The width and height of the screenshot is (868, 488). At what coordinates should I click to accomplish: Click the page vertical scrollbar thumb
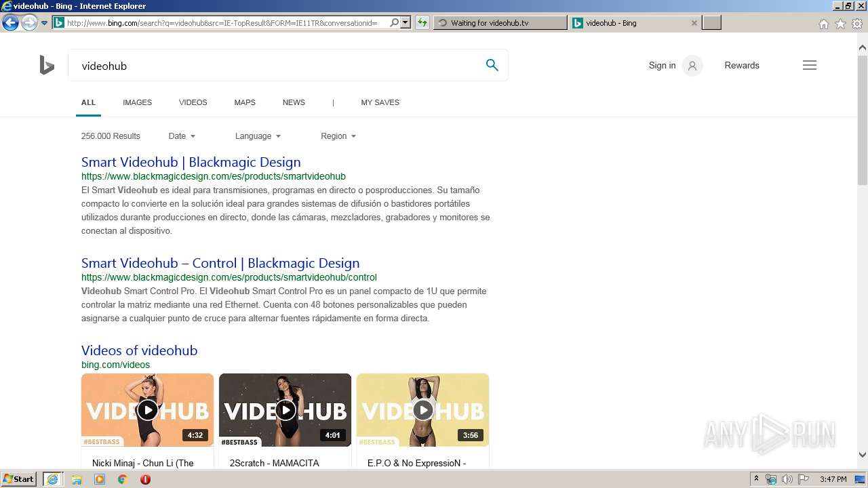click(863, 120)
